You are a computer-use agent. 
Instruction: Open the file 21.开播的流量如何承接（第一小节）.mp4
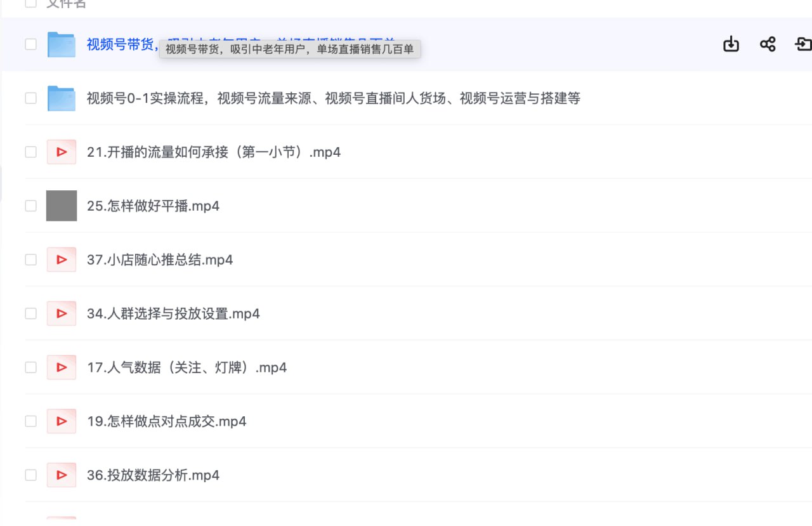pyautogui.click(x=214, y=152)
